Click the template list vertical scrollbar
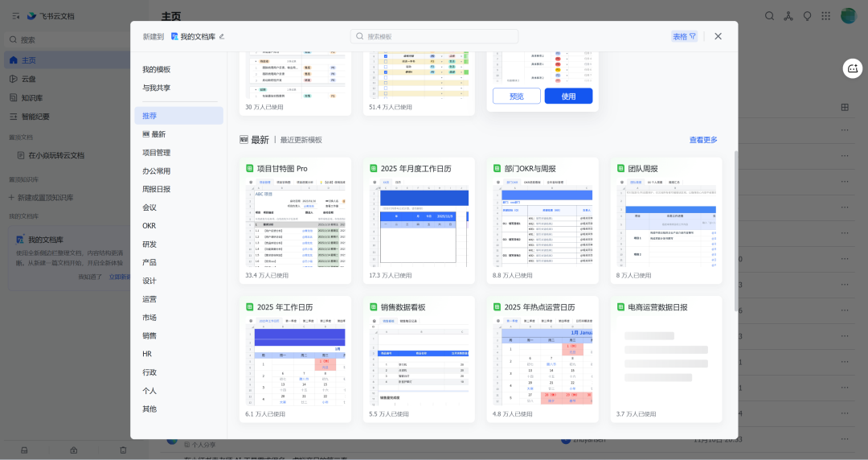868x460 pixels. click(x=735, y=231)
